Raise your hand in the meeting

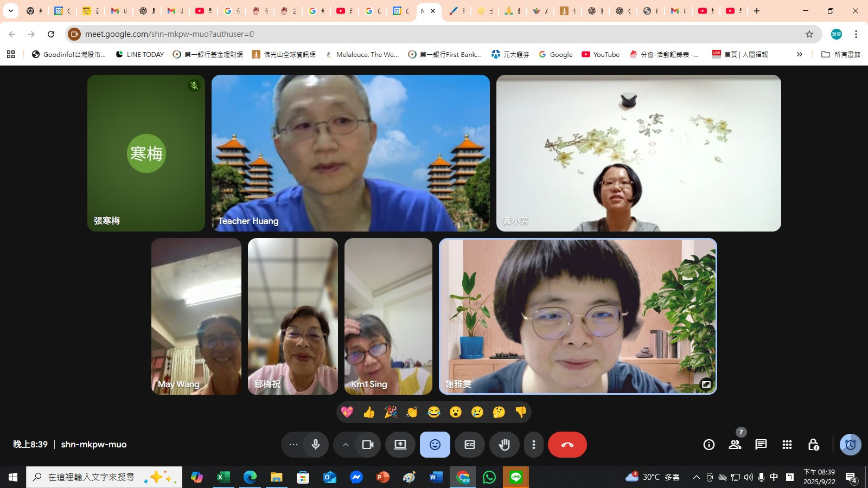click(505, 445)
